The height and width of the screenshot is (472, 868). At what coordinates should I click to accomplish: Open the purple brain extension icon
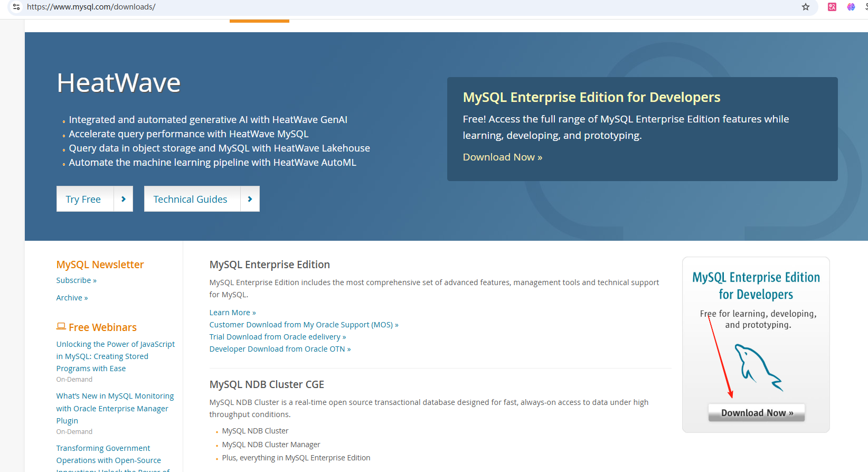click(x=851, y=7)
